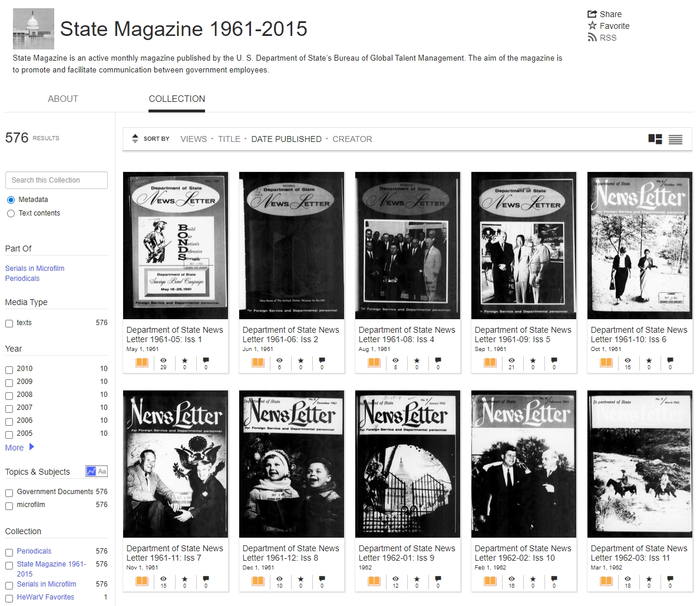This screenshot has height=606, width=700.
Task: Open Department of State News Letter 1961-10: Iss 6 title
Action: point(639,335)
